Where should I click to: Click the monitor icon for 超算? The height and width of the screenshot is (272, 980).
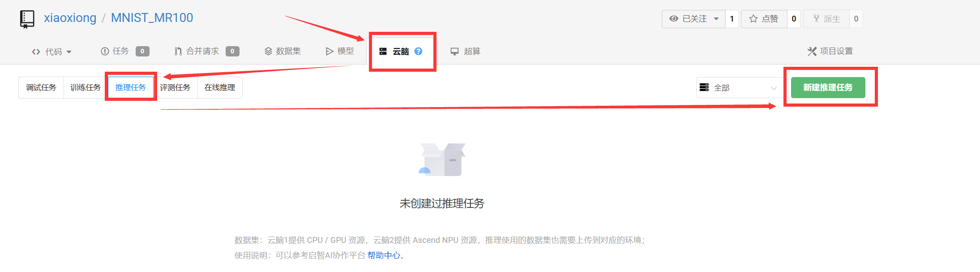click(x=454, y=52)
